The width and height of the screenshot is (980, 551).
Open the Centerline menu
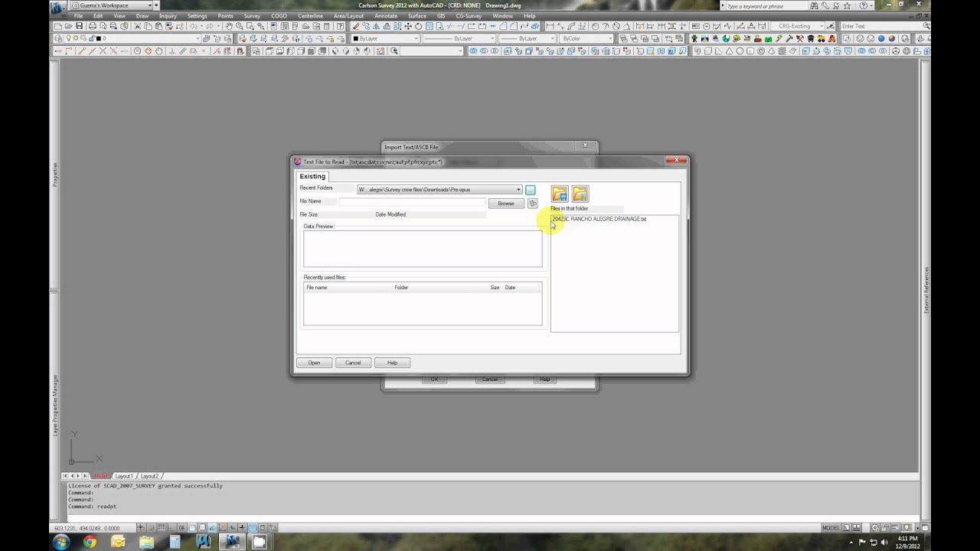tap(310, 16)
